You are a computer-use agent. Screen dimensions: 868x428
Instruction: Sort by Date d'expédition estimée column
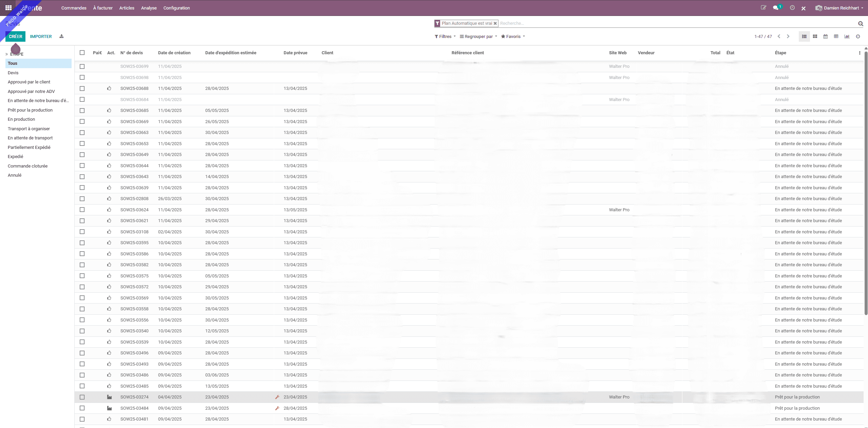[231, 53]
